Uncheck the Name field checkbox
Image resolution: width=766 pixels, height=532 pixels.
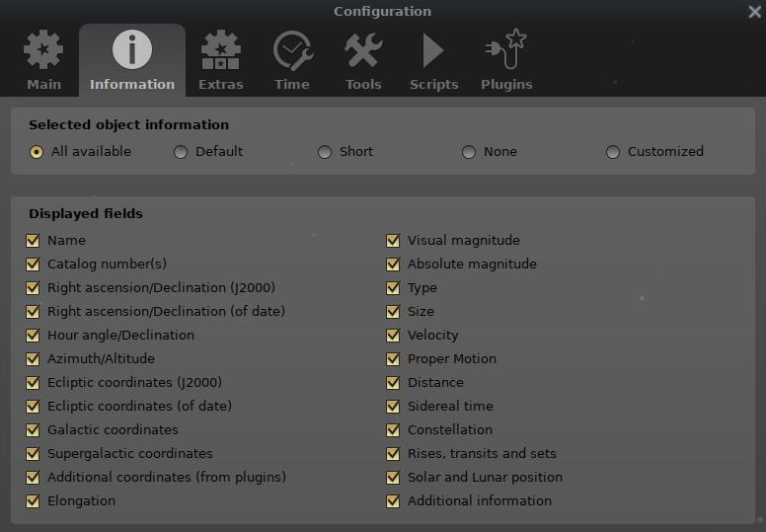(x=34, y=240)
